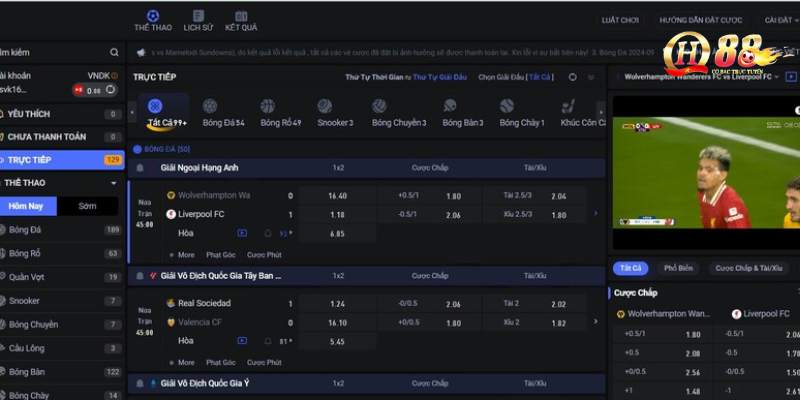This screenshot has width=800, height=400.
Task: Switch to Hôm Nay filter
Action: 29,206
